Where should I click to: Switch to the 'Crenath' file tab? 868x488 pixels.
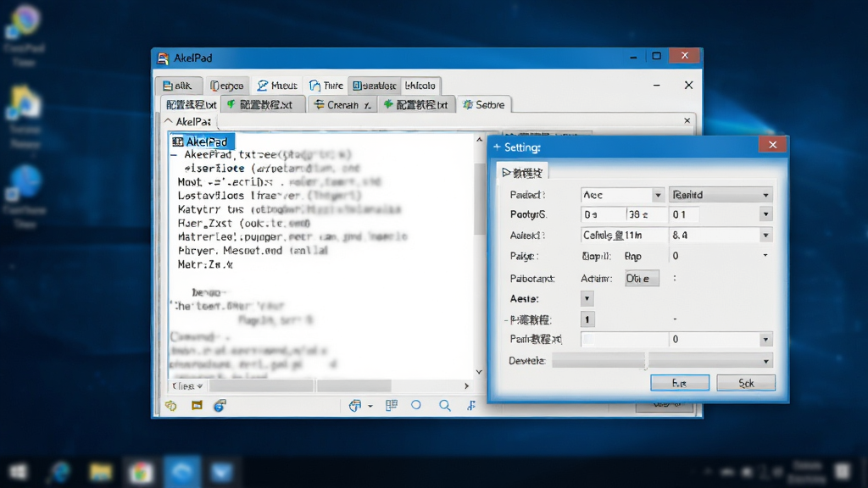pos(342,104)
